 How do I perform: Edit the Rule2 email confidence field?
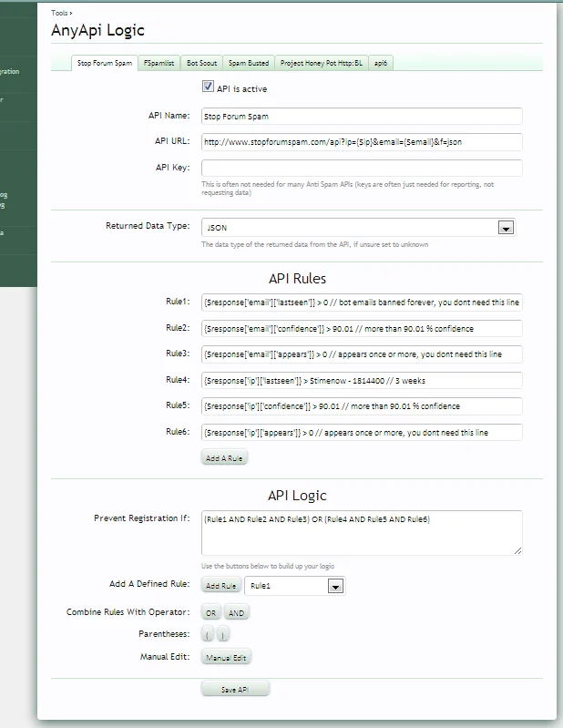click(362, 328)
